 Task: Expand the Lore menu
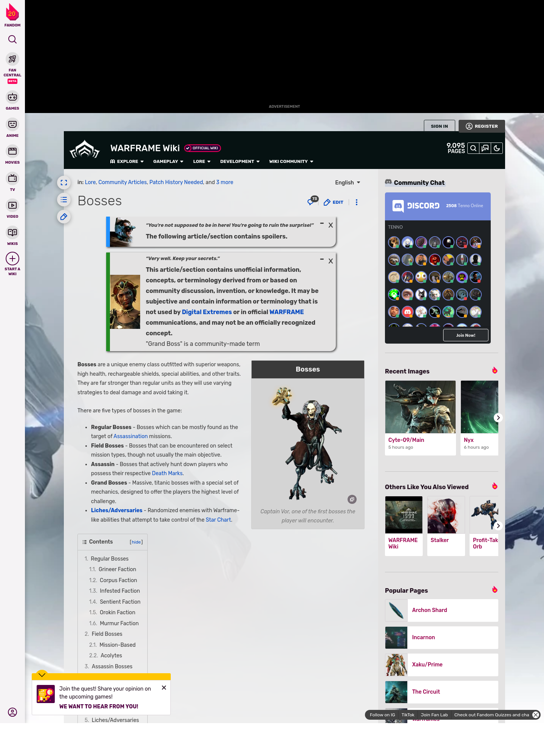[202, 161]
